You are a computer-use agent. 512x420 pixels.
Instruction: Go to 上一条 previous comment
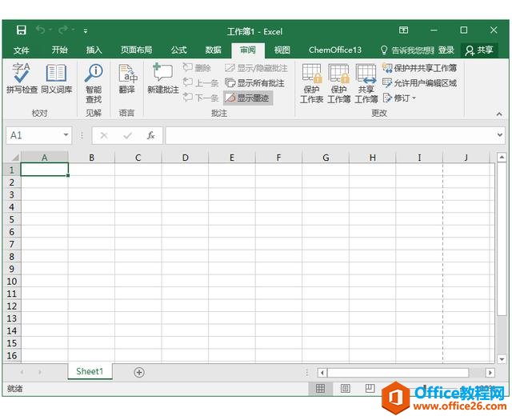[201, 83]
